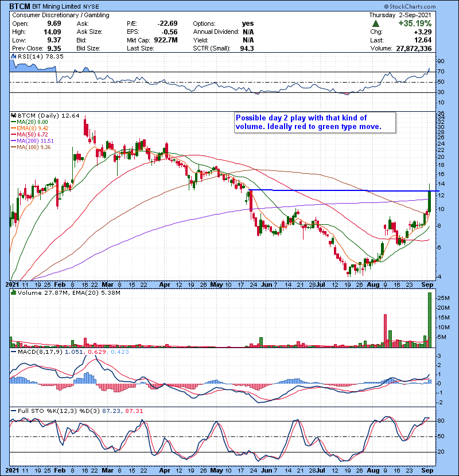The height and width of the screenshot is (476, 459).
Task: Click the tall green latest volume bar
Action: (x=430, y=319)
